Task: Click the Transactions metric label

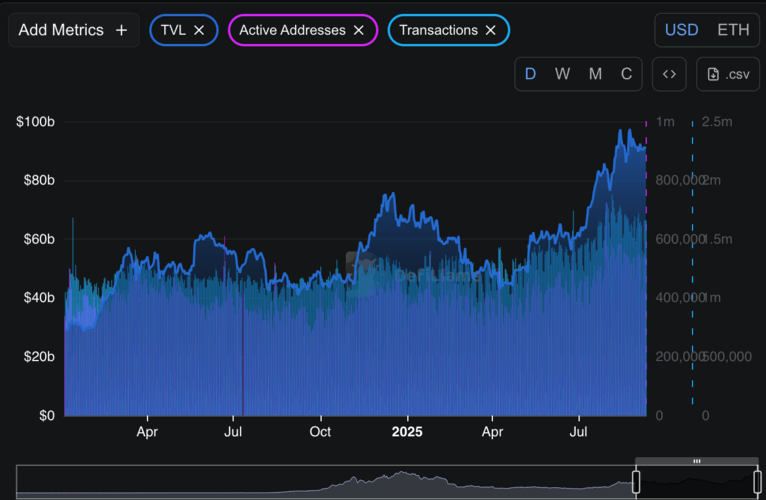Action: 438,30
